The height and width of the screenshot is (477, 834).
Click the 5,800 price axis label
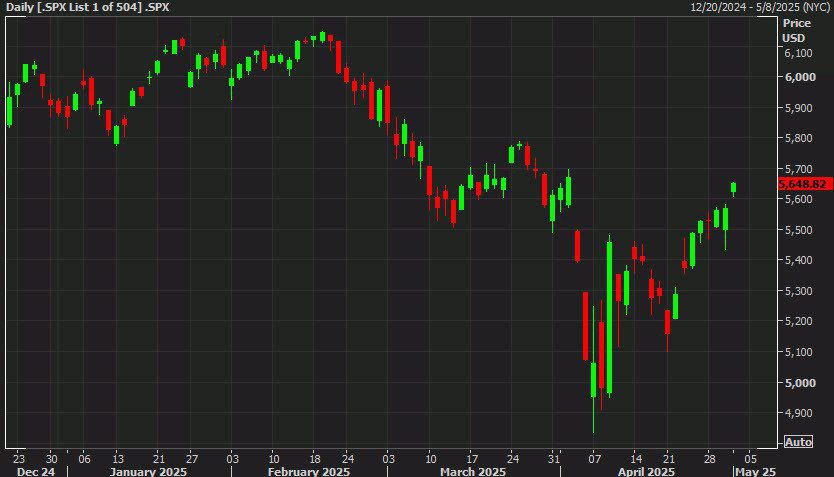798,138
